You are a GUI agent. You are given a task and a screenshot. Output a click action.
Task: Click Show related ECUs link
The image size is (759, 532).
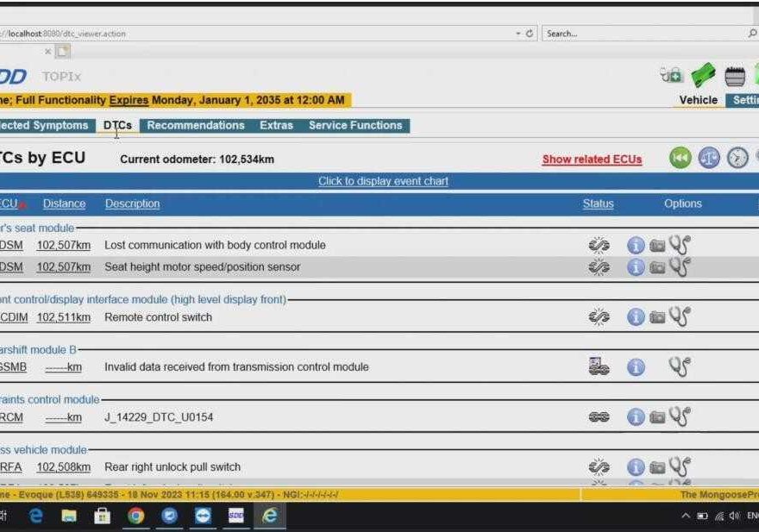coord(592,160)
